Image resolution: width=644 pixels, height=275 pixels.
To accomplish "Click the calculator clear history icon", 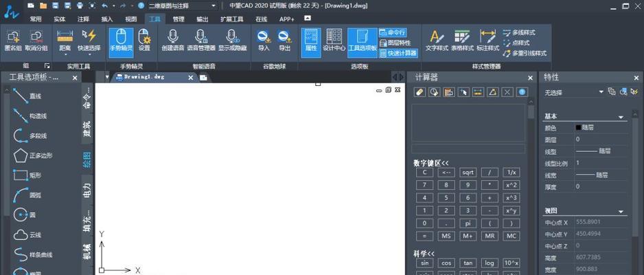I will (435, 92).
